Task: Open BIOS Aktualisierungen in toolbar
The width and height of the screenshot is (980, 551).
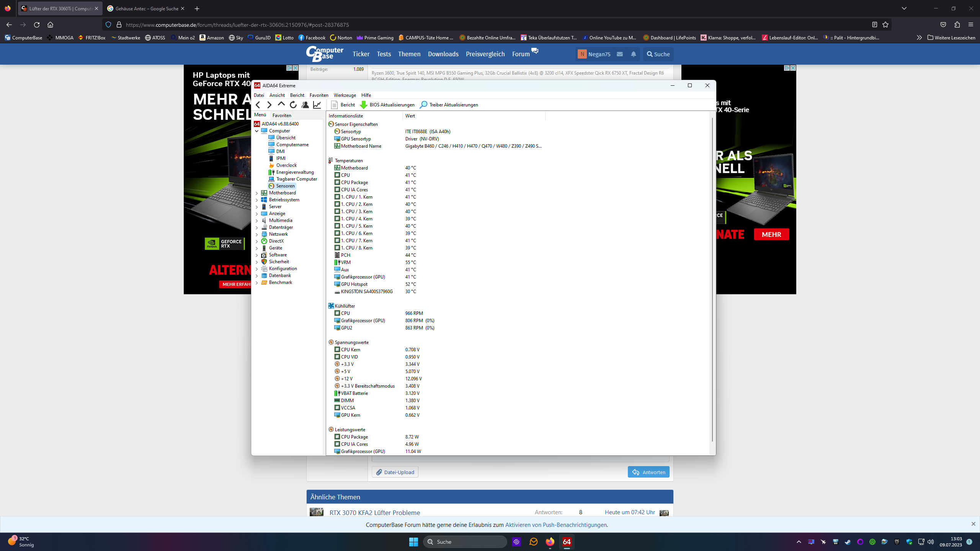Action: pyautogui.click(x=387, y=104)
